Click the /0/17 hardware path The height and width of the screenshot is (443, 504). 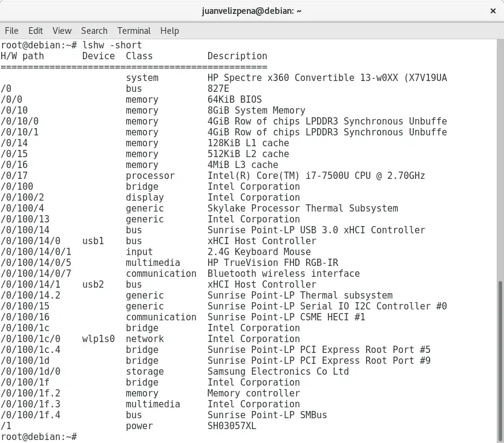[14, 176]
